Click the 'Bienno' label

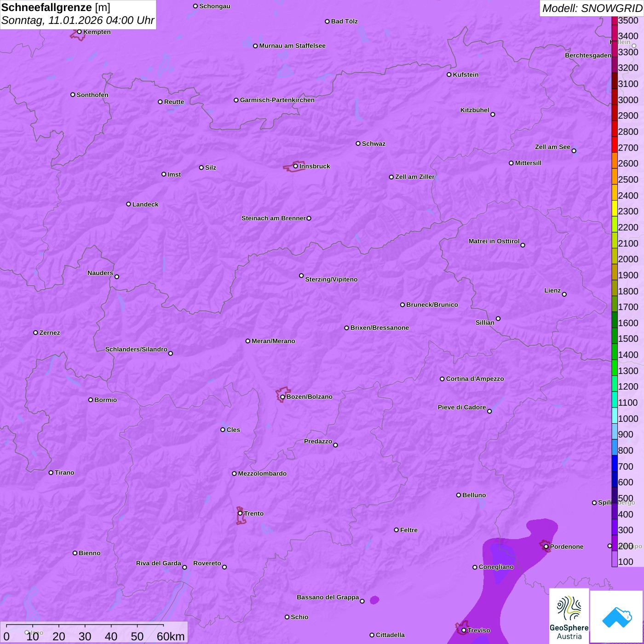click(x=89, y=553)
